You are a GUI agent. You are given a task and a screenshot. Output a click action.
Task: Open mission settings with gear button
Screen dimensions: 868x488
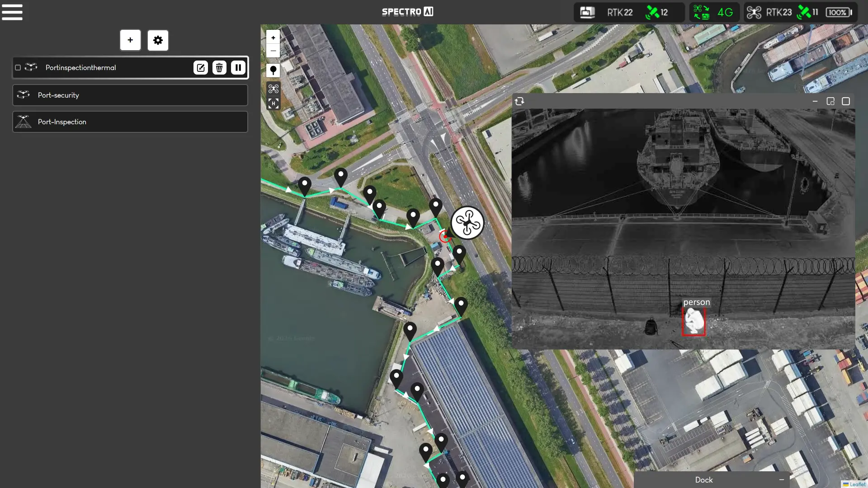158,40
